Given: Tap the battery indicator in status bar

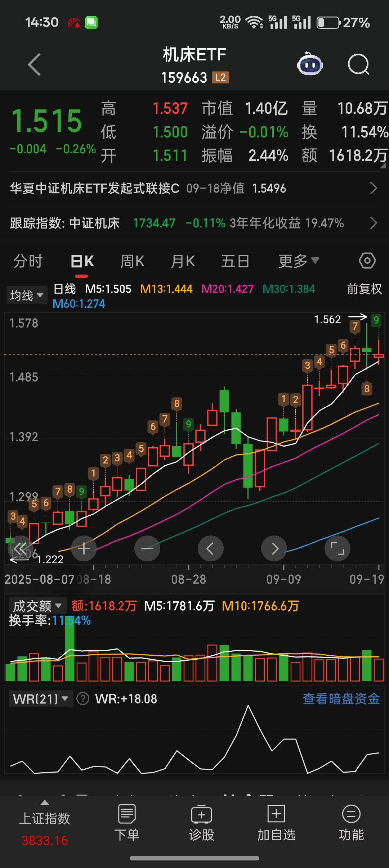Looking at the screenshot, I should 328,23.
